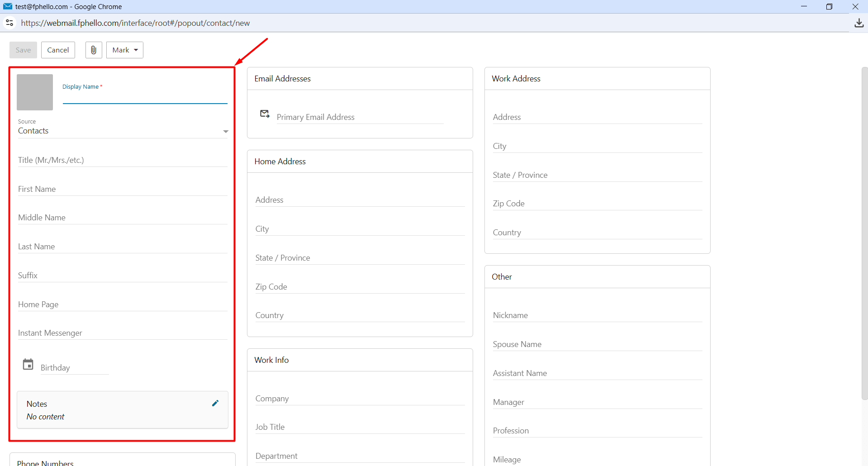The image size is (868, 466).
Task: Click the page vertical scrollbar
Action: click(864, 233)
